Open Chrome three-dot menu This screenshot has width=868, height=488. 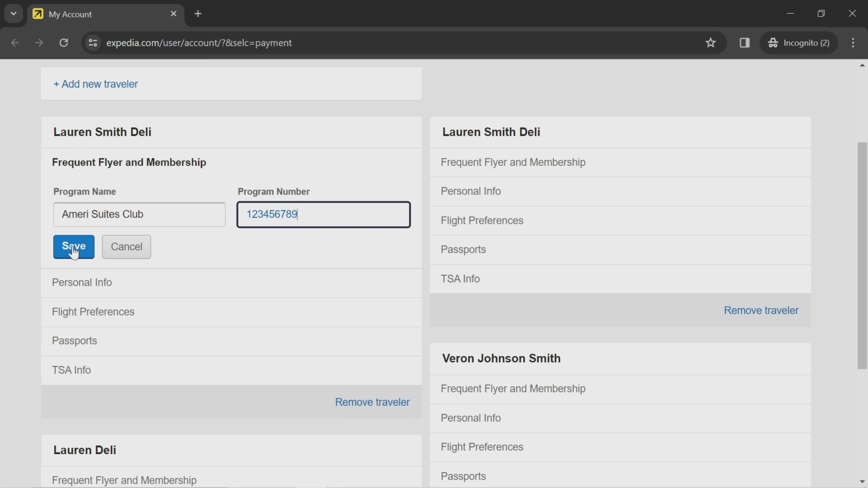(x=853, y=43)
